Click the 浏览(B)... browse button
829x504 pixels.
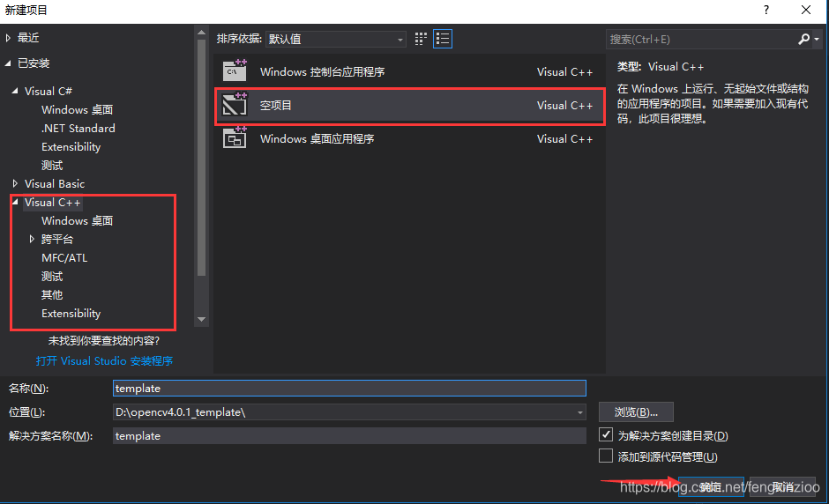pos(636,412)
